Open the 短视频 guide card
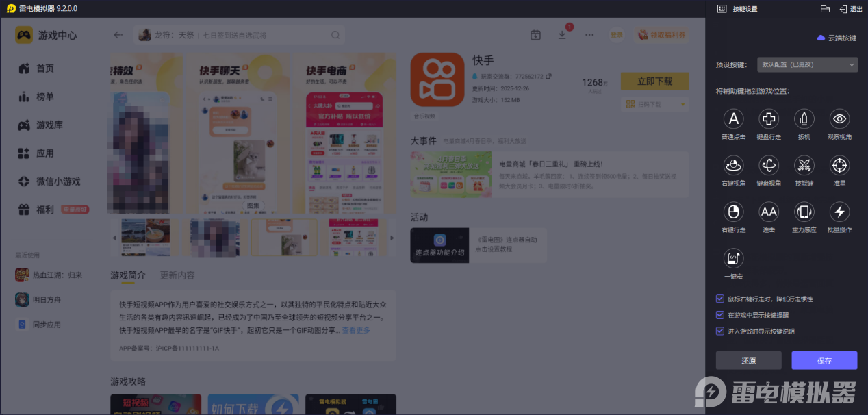Image resolution: width=868 pixels, height=415 pixels. (x=156, y=404)
